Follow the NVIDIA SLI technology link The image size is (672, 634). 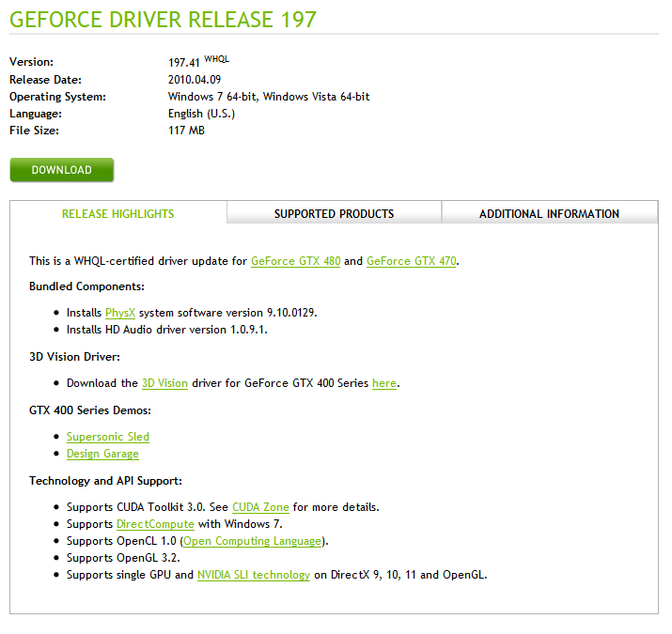(x=254, y=575)
